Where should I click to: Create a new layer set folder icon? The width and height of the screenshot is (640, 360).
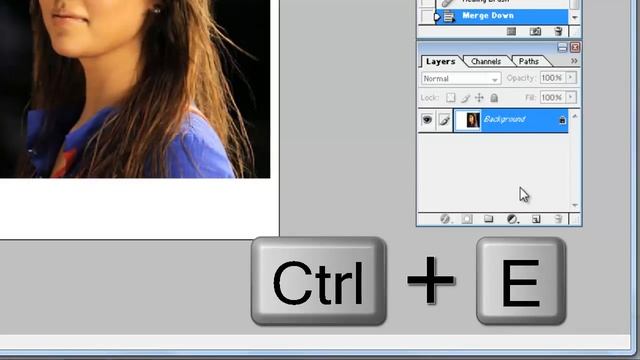(489, 219)
